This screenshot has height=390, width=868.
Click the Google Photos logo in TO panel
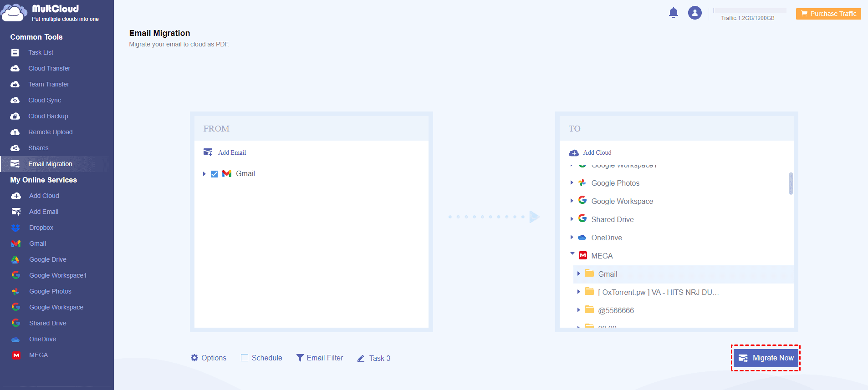click(582, 182)
